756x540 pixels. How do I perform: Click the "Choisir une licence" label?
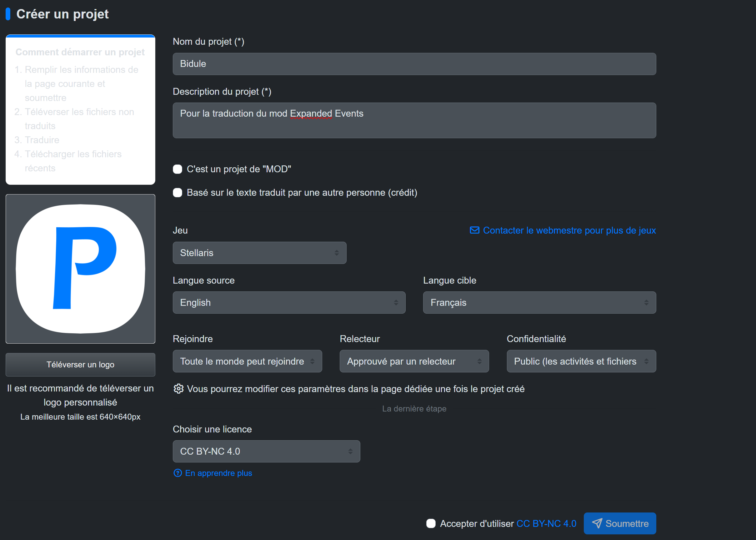(x=212, y=429)
